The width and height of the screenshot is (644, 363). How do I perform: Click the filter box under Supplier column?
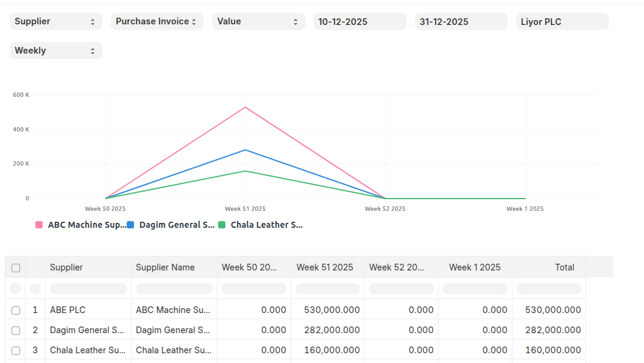88,289
